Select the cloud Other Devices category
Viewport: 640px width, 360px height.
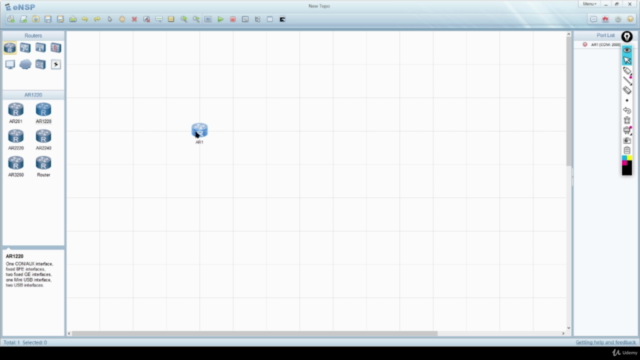[x=25, y=64]
